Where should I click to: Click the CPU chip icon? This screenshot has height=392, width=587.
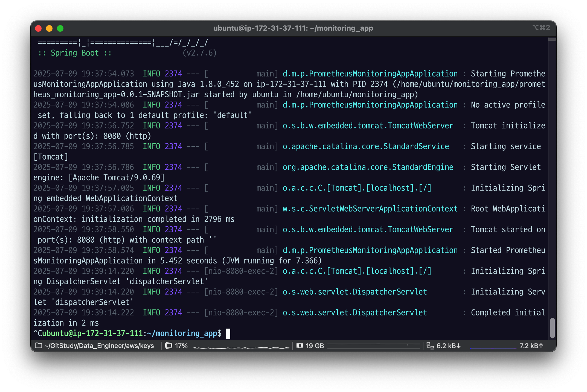169,346
